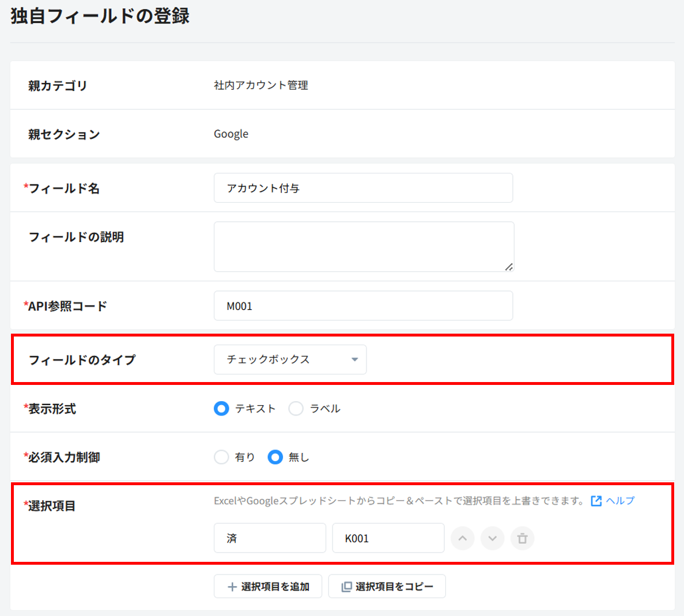The height and width of the screenshot is (616, 684).
Task: Set required input control to 有り
Action: (222, 457)
